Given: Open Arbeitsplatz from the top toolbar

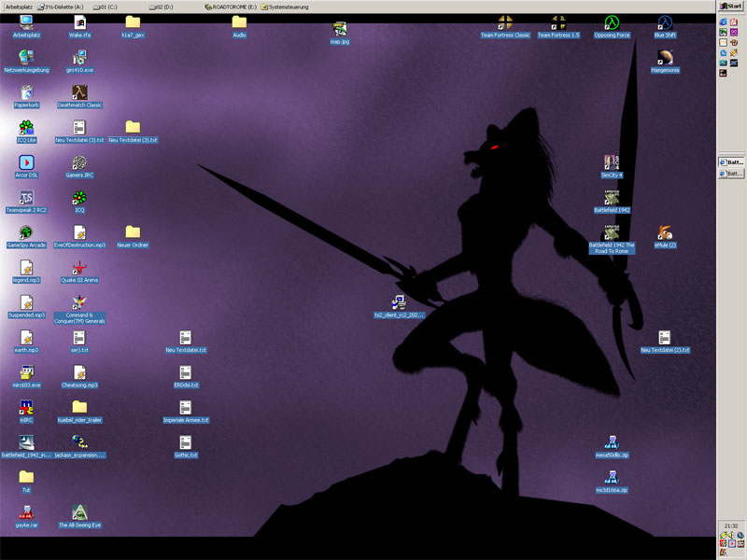Looking at the screenshot, I should 18,7.
